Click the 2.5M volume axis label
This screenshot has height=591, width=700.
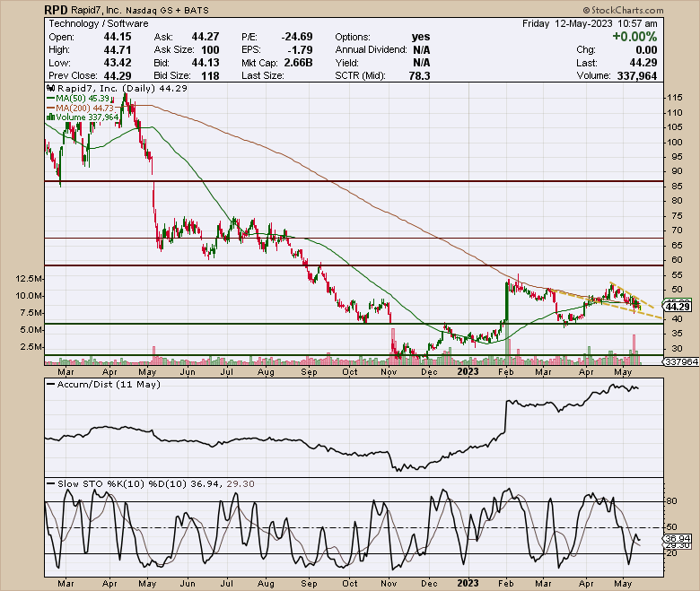tap(31, 347)
